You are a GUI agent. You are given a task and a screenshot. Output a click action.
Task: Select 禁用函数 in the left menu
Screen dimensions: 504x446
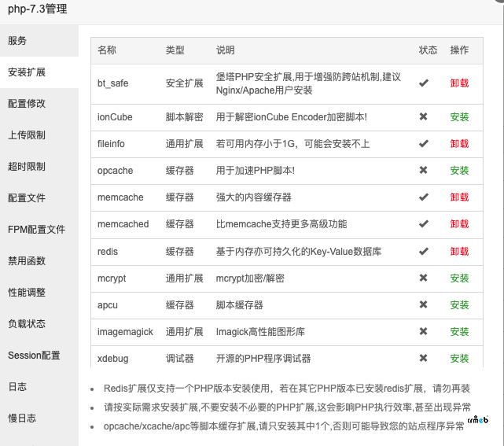coord(27,261)
